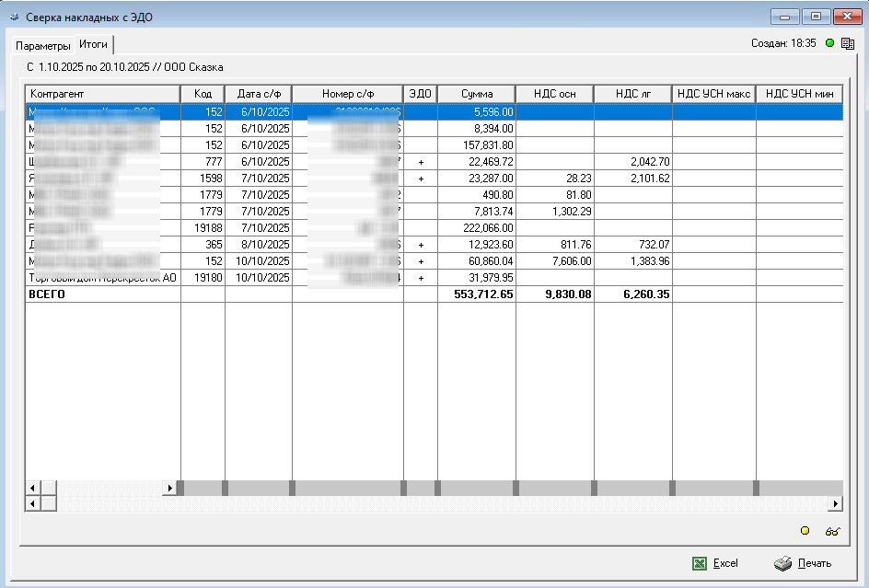Viewport: 869px width, 588px height.
Task: Click the Дата с/ф column header
Action: (x=258, y=94)
